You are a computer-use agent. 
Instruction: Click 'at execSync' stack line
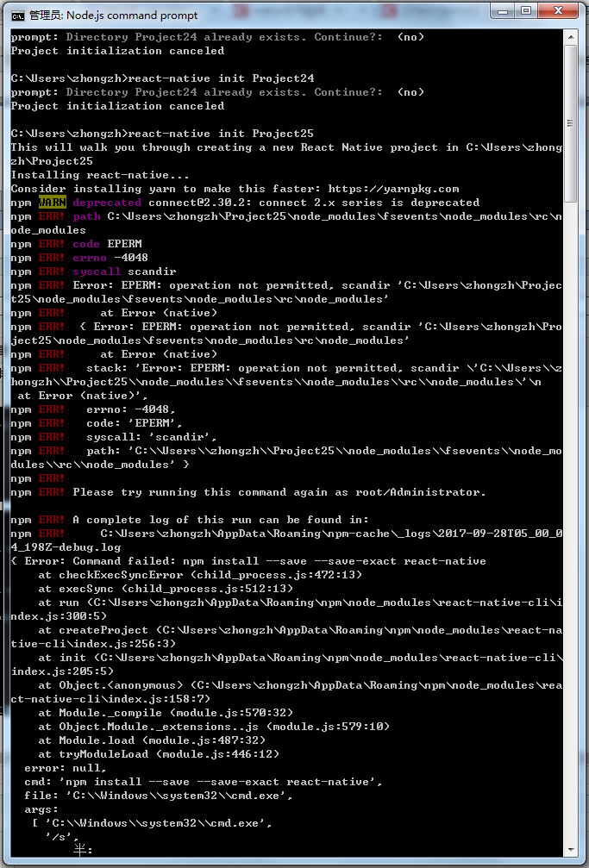coord(166,589)
